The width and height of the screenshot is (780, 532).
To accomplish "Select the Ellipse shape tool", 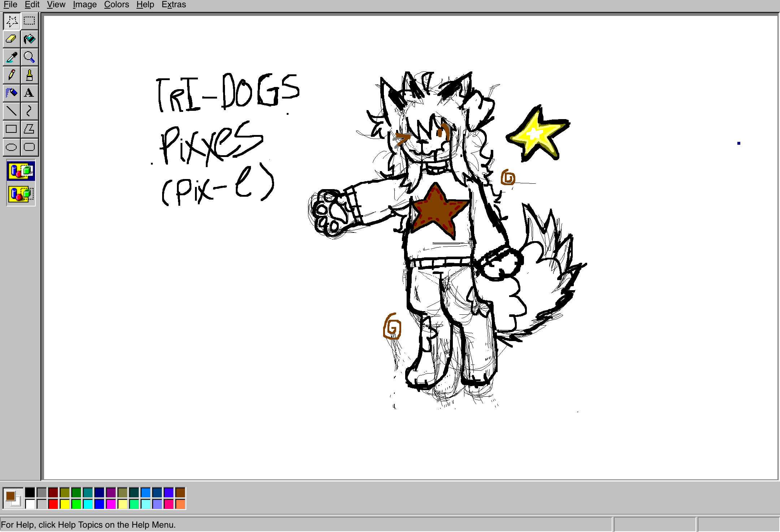I will (12, 147).
